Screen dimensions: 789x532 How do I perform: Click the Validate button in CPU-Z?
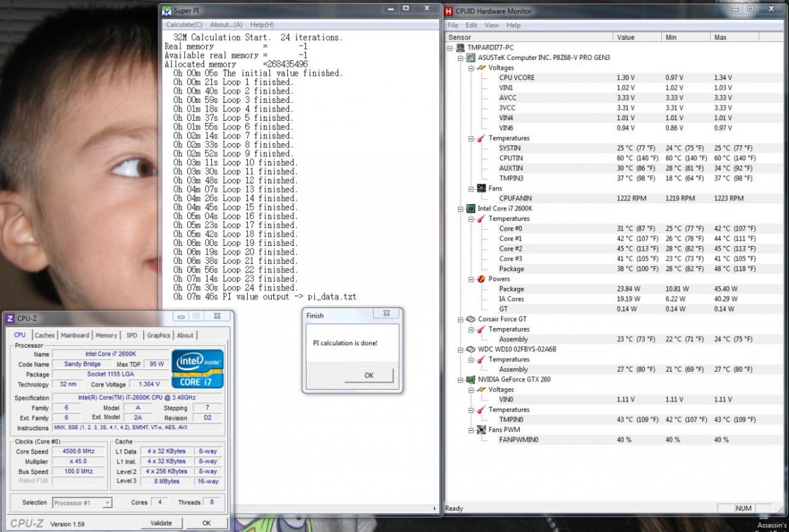(x=161, y=523)
